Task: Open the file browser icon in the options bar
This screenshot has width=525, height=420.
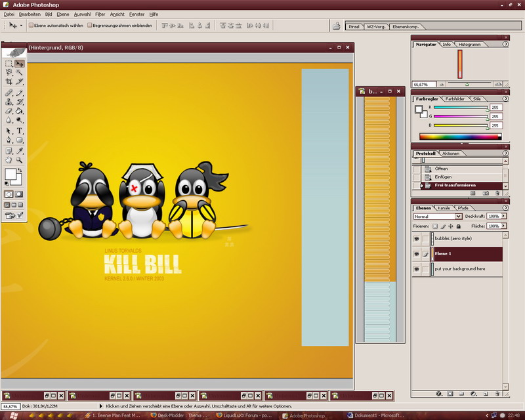Action: coord(337,26)
